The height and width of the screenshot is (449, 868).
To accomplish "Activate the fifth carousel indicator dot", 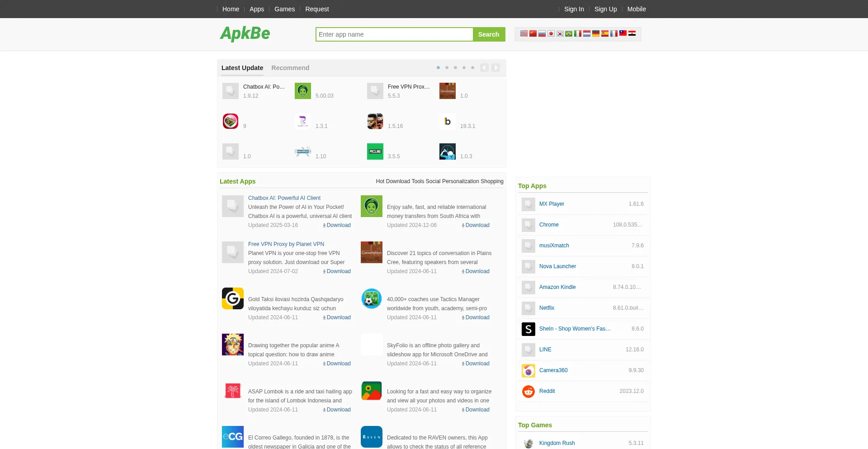I will point(472,67).
